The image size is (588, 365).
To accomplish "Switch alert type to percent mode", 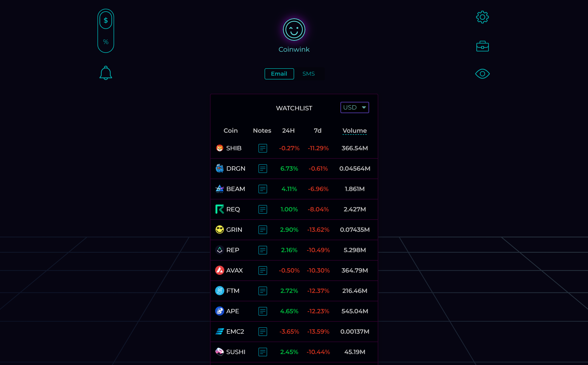I will pyautogui.click(x=106, y=42).
